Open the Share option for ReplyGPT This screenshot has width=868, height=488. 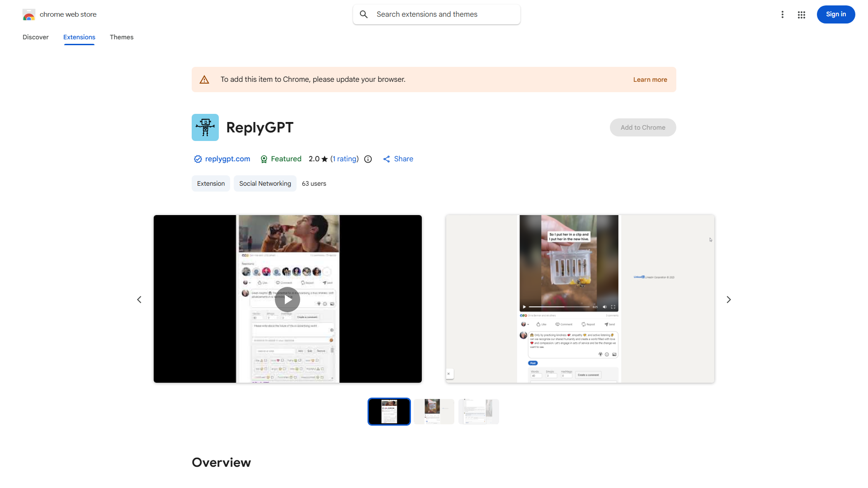397,159
